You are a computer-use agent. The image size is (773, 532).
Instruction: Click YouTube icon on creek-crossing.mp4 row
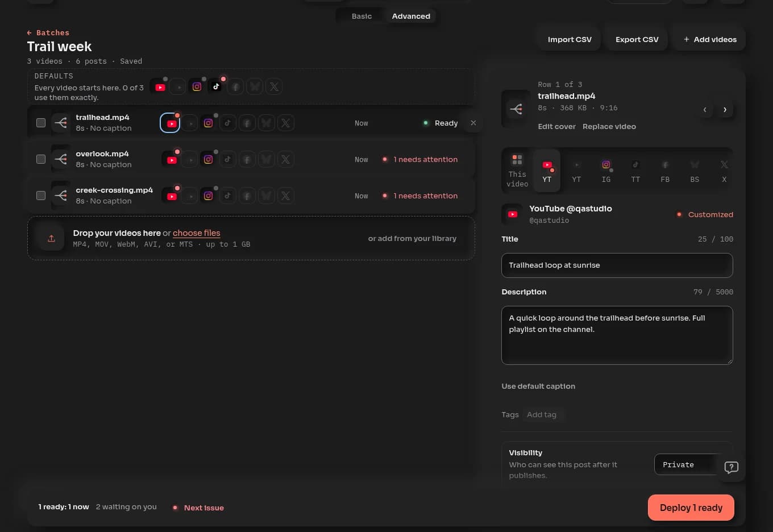(172, 196)
